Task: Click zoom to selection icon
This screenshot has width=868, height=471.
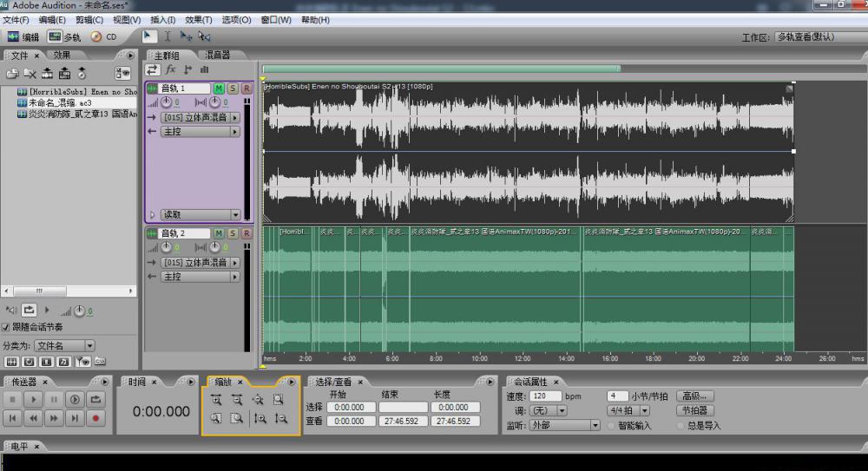Action: click(x=279, y=400)
